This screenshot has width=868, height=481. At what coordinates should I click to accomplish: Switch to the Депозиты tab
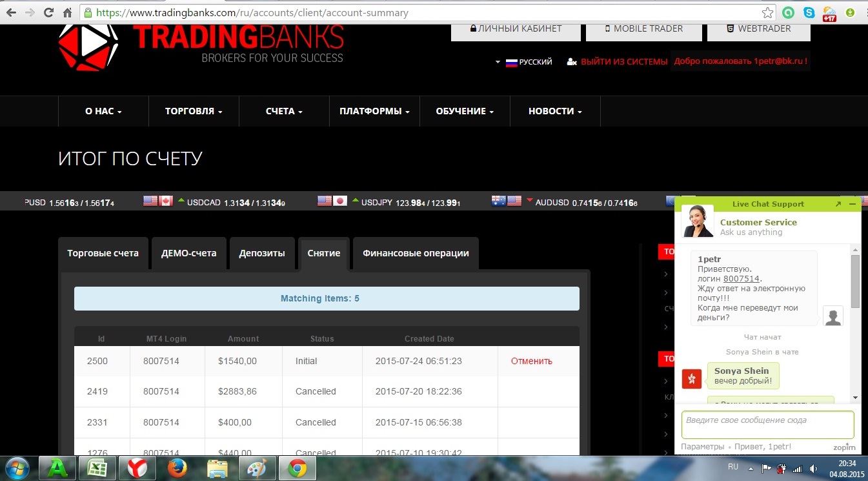pyautogui.click(x=261, y=253)
